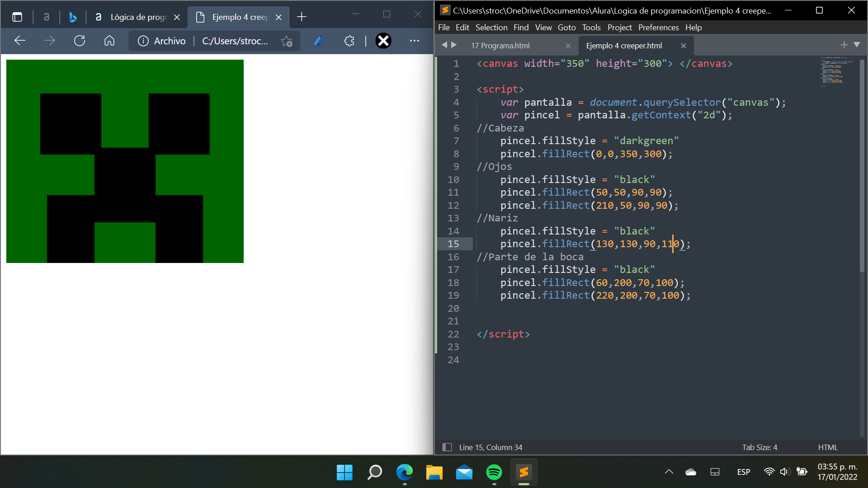Click the creeper canvas drawing

click(x=125, y=161)
